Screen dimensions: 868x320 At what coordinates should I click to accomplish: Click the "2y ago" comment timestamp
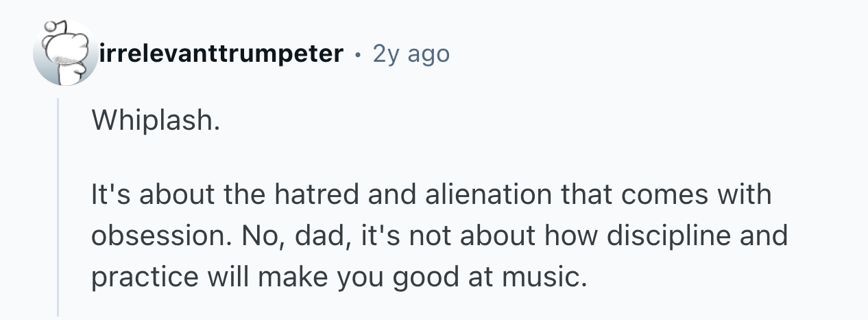(411, 54)
